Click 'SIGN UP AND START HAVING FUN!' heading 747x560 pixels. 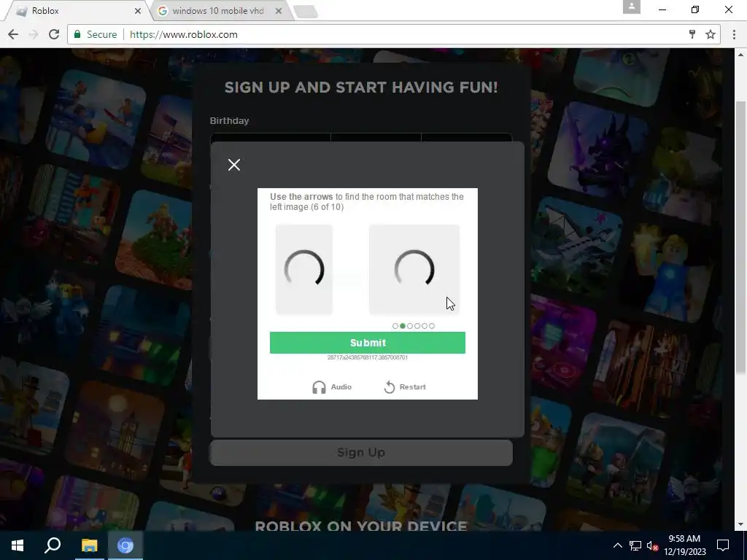361,87
